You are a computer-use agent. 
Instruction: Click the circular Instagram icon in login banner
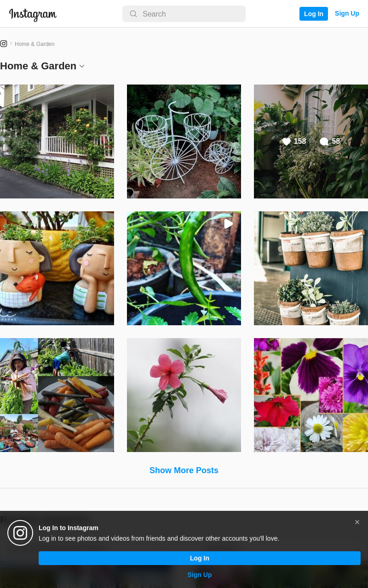[20, 533]
